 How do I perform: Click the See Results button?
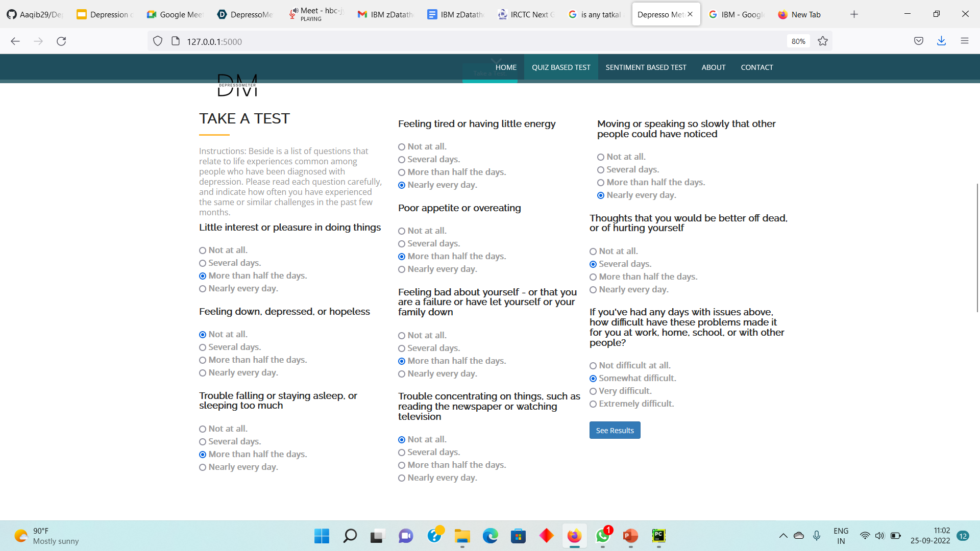point(615,430)
